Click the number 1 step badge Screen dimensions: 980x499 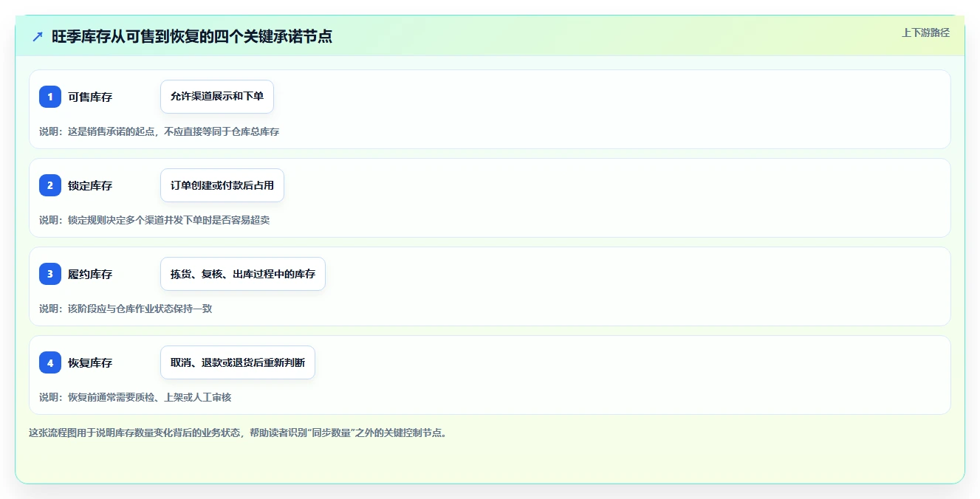click(50, 97)
